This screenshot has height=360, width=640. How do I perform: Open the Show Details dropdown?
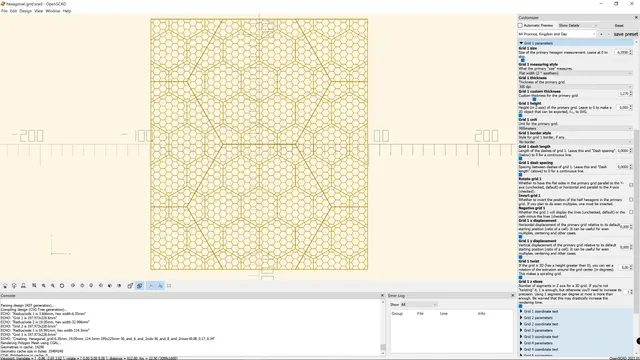pyautogui.click(x=578, y=26)
